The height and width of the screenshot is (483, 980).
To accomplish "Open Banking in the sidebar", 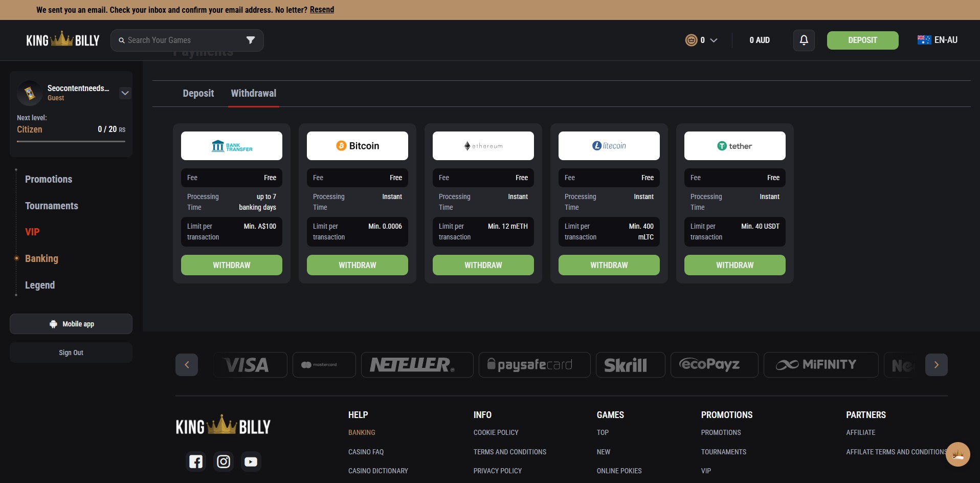I will [x=41, y=258].
